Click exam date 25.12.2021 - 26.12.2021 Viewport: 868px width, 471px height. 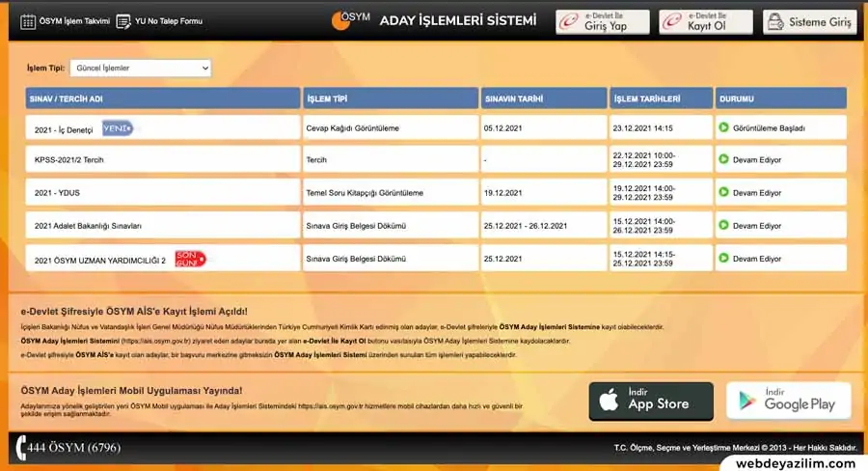526,226
